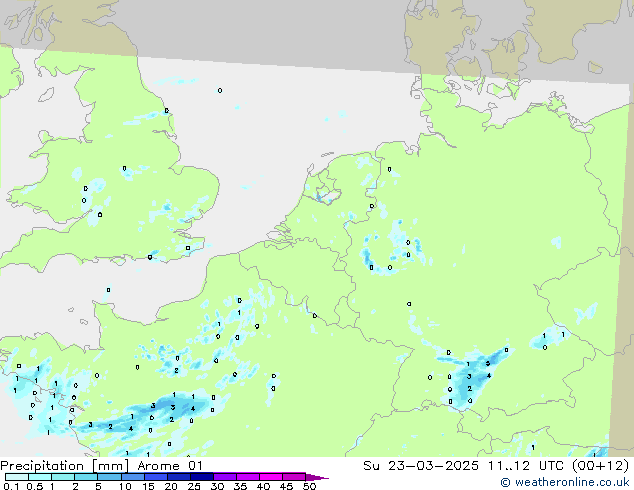Click the legend label '0.5'
The height and width of the screenshot is (490, 634).
34,486
